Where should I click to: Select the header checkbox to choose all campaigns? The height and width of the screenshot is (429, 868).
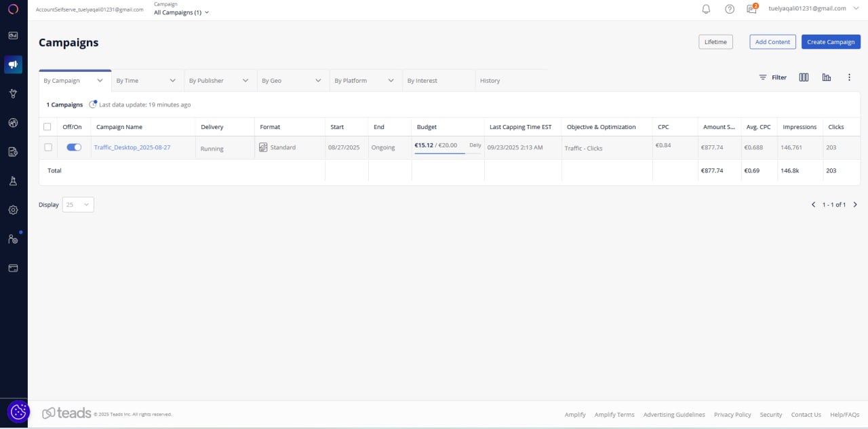[47, 126]
